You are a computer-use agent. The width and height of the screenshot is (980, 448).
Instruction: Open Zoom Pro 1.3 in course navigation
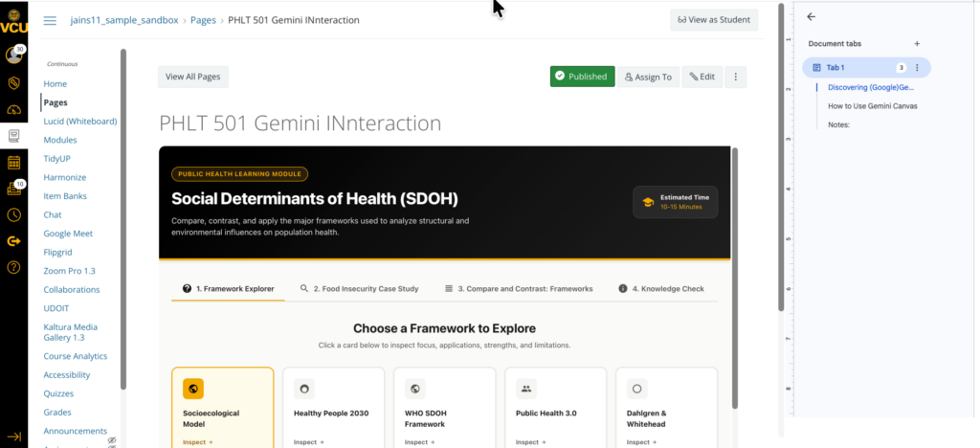click(69, 271)
